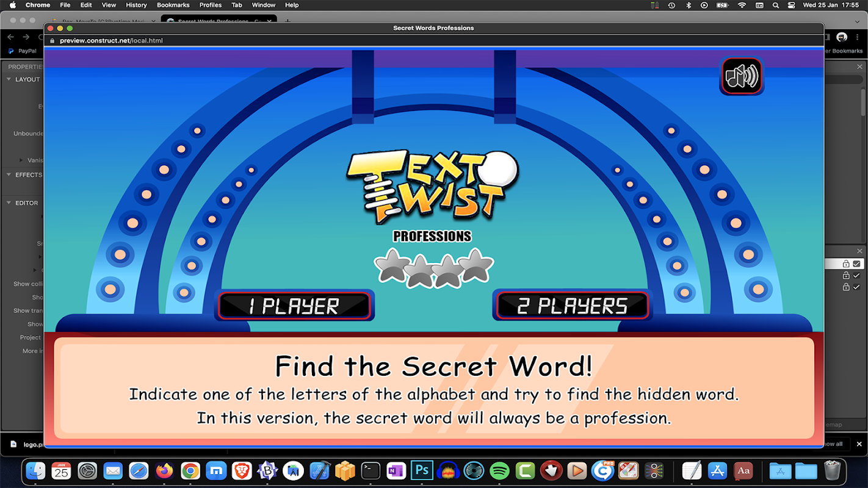Open Control Center in menu bar

click(x=792, y=5)
